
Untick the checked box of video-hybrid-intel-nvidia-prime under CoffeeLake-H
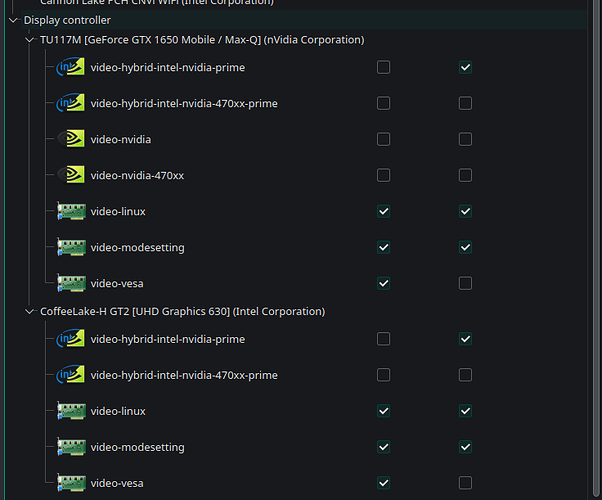coord(465,339)
